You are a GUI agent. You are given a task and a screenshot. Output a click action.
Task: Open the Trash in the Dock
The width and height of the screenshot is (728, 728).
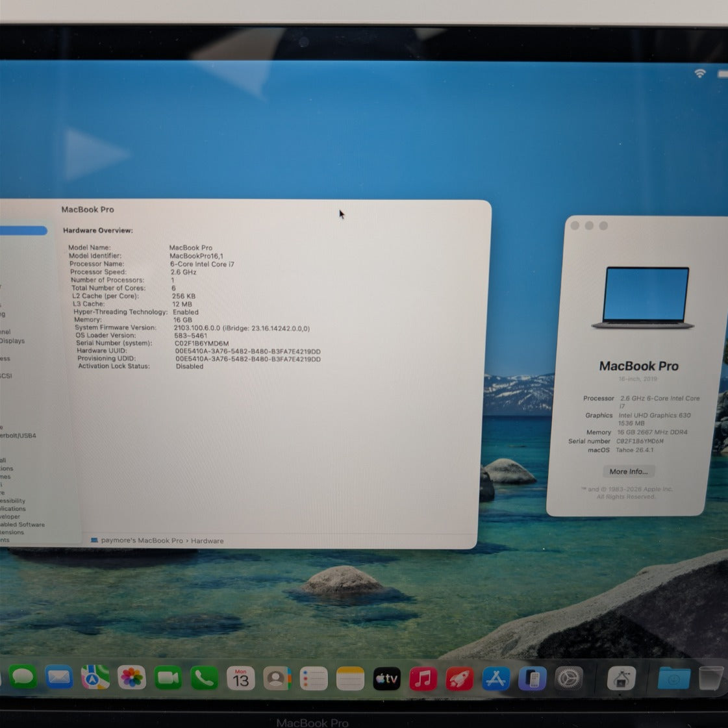point(711,678)
